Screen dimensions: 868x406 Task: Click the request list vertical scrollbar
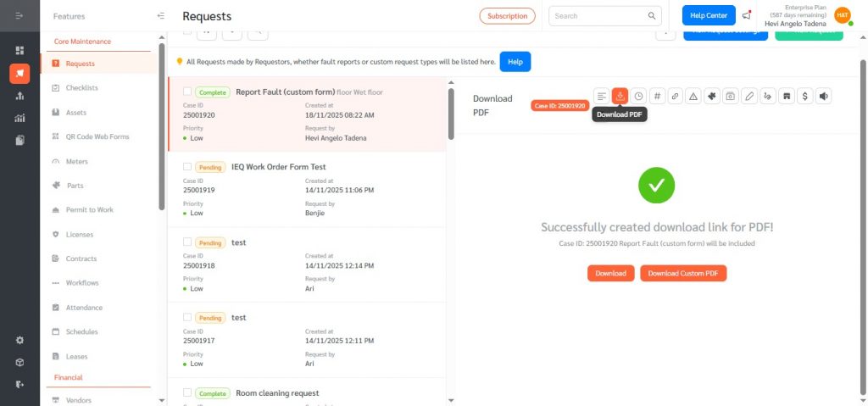[x=451, y=110]
